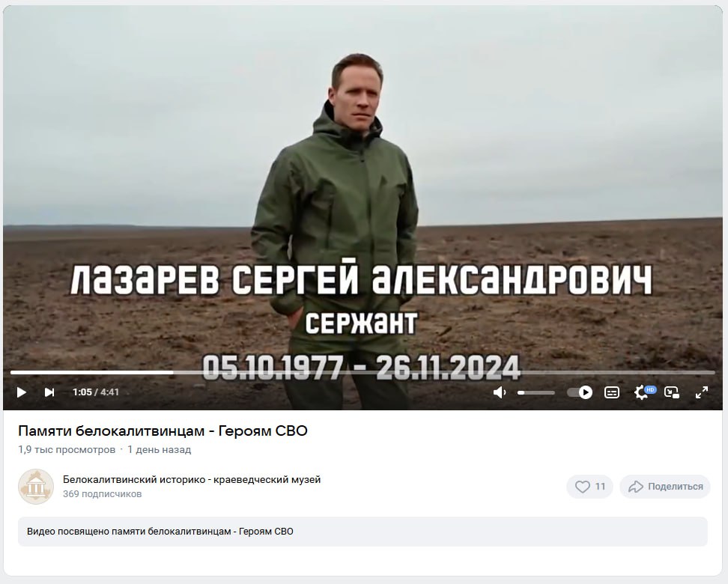Play the video
The width and height of the screenshot is (728, 584).
(21, 392)
